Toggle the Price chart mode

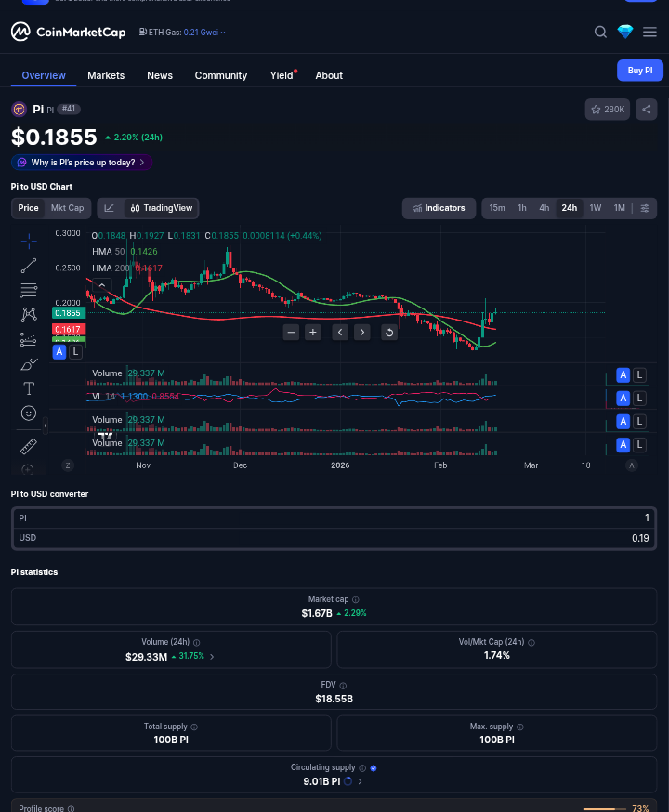(29, 208)
